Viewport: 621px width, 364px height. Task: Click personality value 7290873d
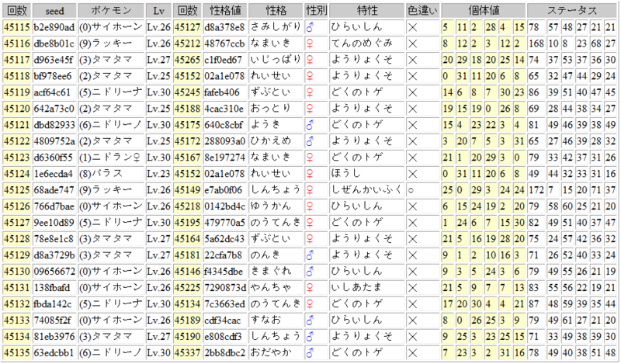tap(225, 288)
